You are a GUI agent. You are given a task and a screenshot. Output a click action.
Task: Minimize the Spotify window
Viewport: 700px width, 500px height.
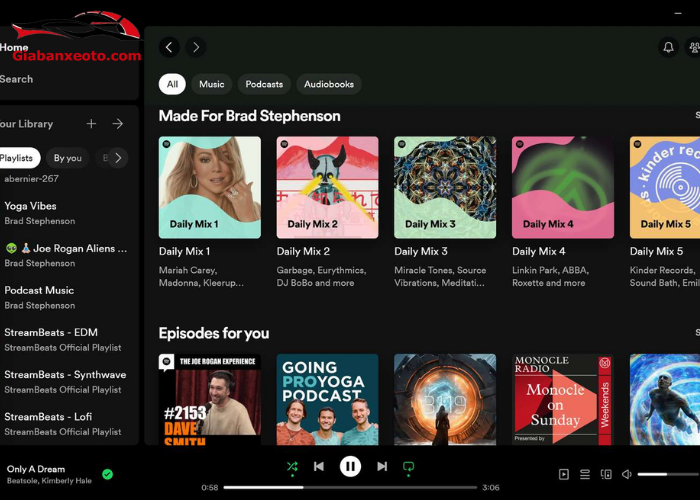coord(678,13)
